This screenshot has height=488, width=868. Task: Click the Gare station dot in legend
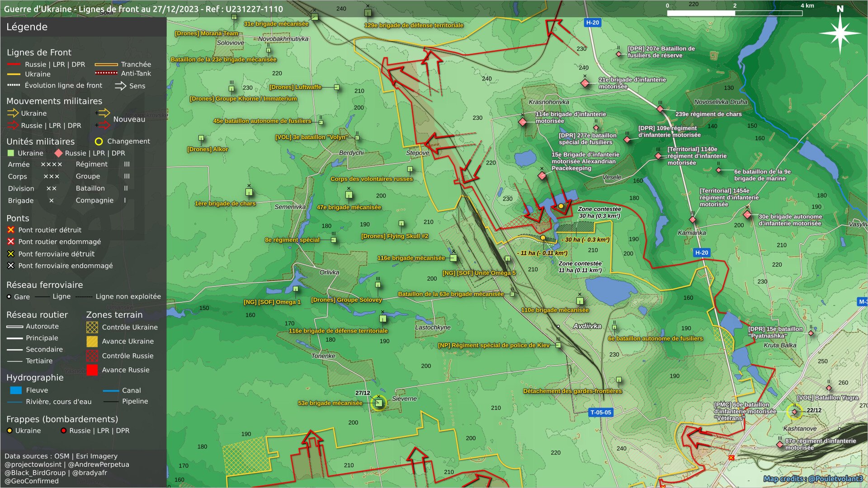pos(9,297)
